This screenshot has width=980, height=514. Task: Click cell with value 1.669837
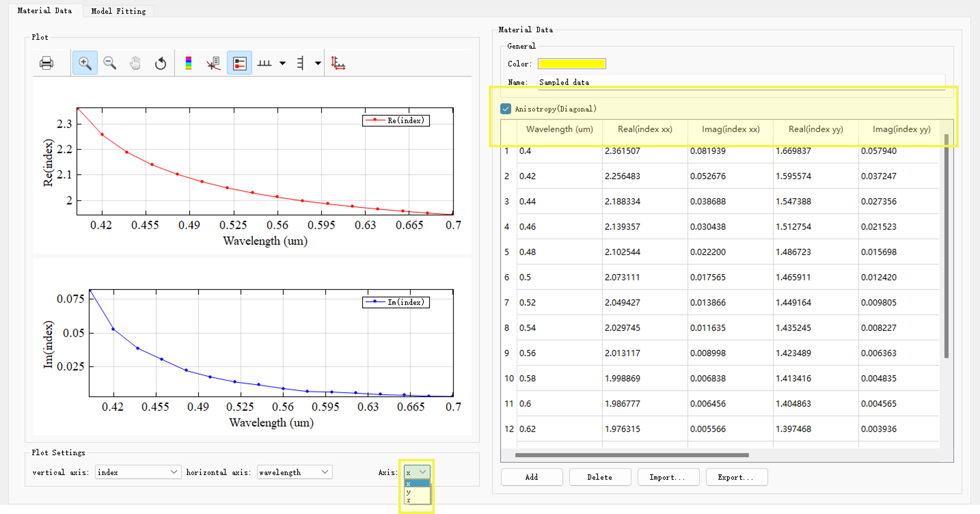pos(816,151)
